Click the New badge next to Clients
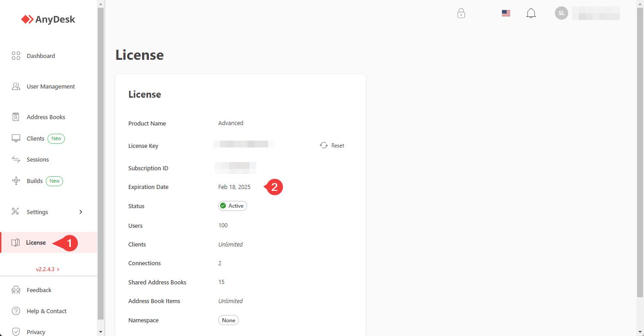Viewport: 644px width, 336px height. [56, 138]
